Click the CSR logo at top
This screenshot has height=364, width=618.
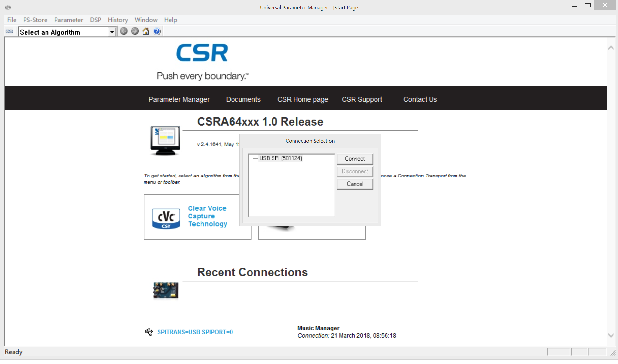202,53
